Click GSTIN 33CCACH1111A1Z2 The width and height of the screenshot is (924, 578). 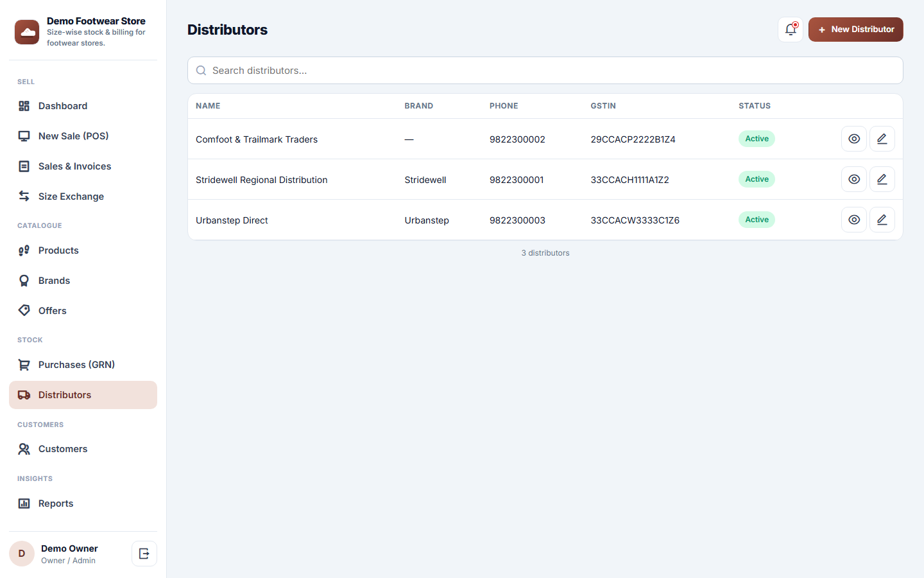(x=630, y=180)
